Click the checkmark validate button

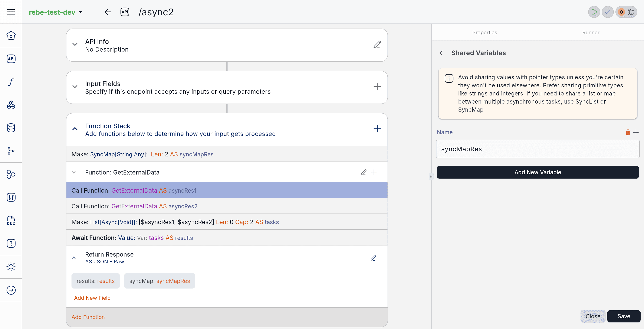(x=608, y=12)
